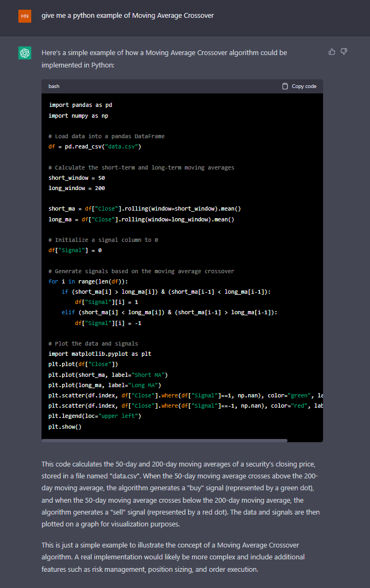Click the line 'plt.plot(df["Close"])'
Screen dimensions: 370x588
[x=83, y=364]
